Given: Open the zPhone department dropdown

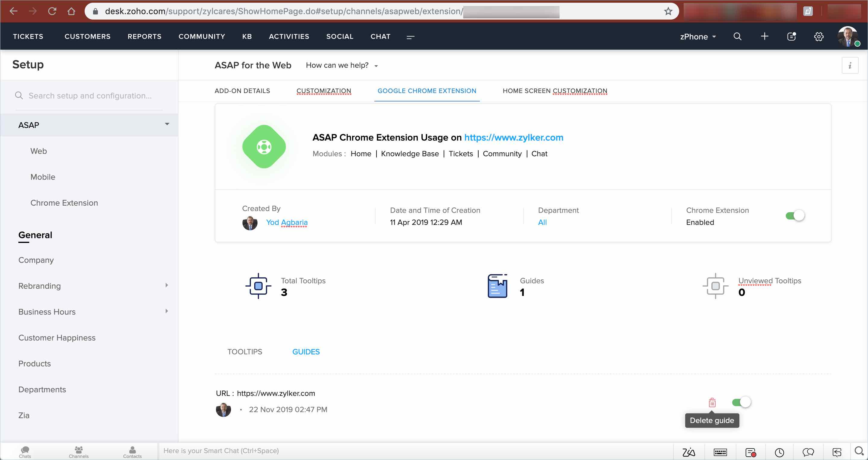Looking at the screenshot, I should [698, 36].
